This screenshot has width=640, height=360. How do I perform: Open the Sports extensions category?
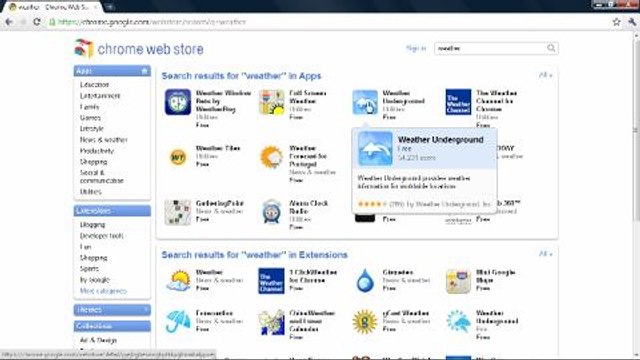89,269
